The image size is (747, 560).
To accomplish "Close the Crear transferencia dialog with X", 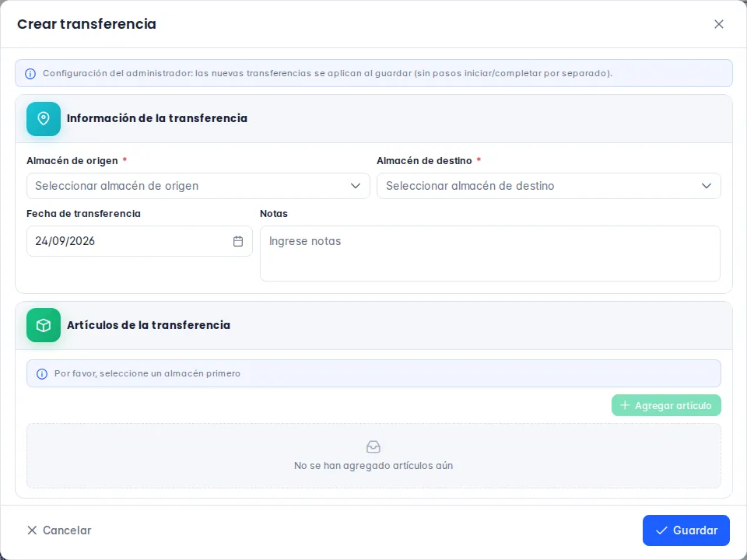I will 718,24.
